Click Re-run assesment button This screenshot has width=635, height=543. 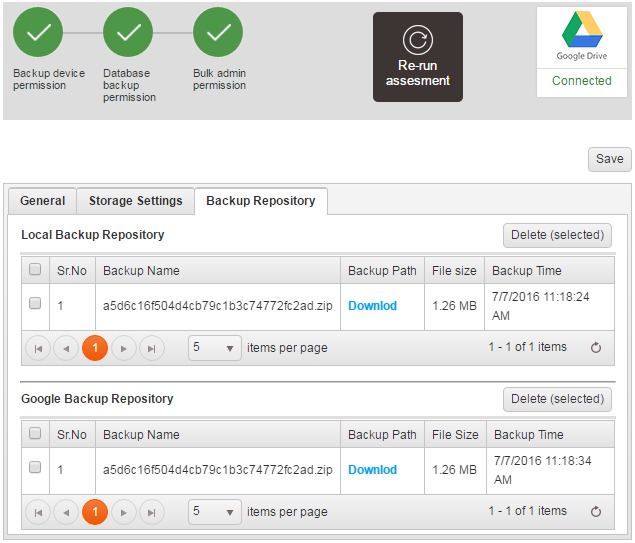418,57
